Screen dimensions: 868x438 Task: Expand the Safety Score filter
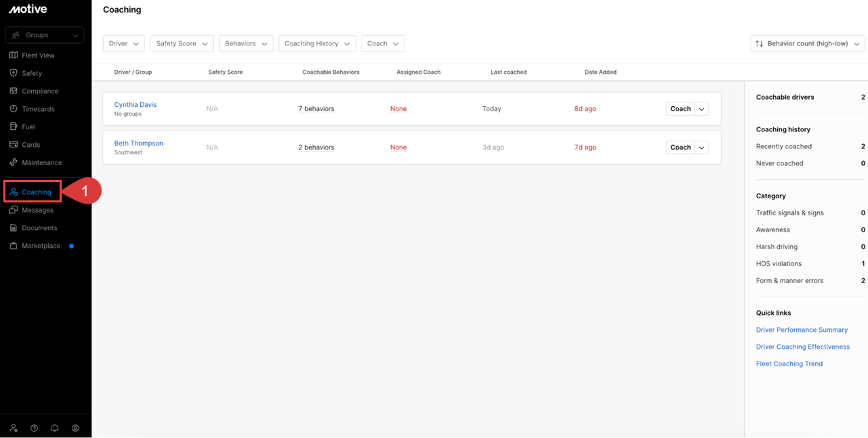click(x=182, y=44)
